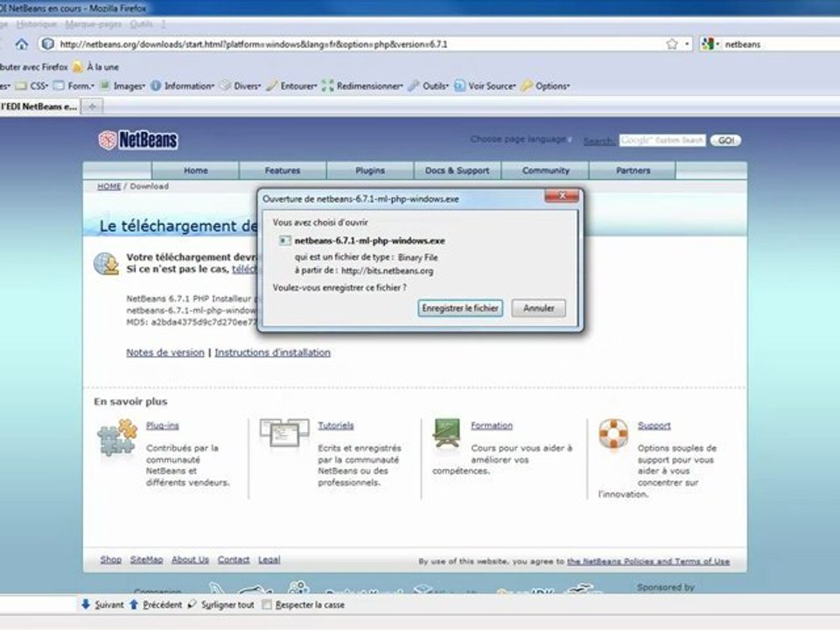
Task: Click the Plug-ins puzzle pieces icon
Action: 118,437
